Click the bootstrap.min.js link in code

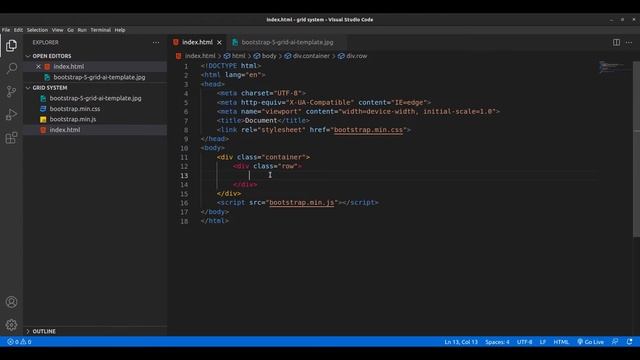pyautogui.click(x=302, y=202)
